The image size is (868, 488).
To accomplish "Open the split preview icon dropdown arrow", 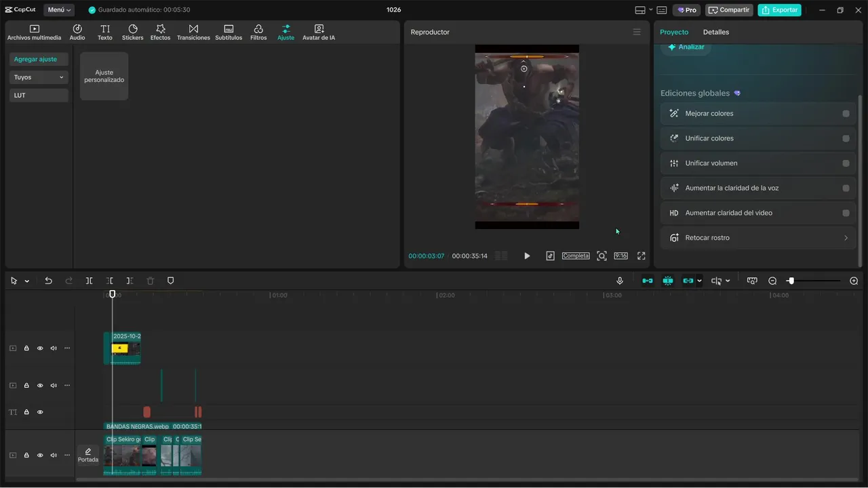I will tap(728, 281).
